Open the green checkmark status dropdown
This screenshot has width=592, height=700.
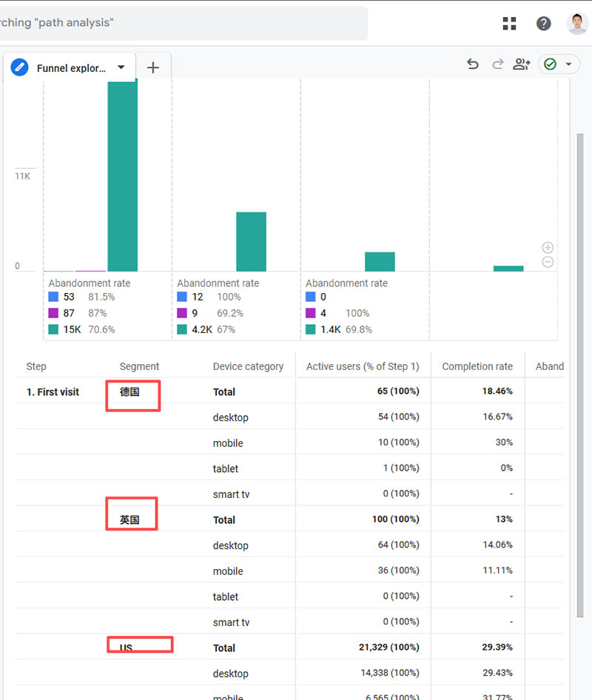558,64
